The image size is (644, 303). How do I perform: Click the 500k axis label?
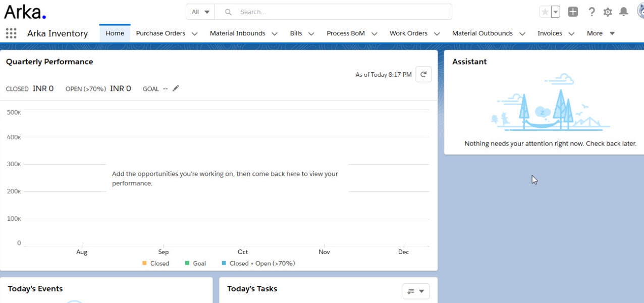(x=14, y=112)
